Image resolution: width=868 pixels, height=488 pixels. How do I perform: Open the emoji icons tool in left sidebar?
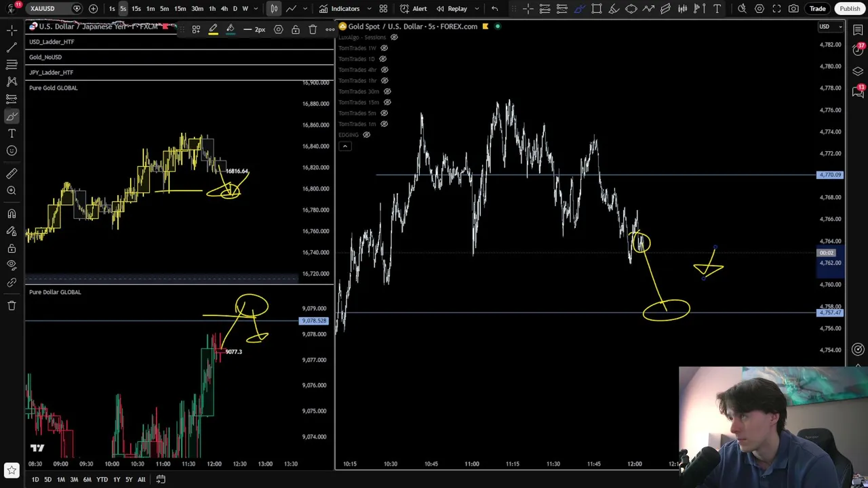[12, 150]
